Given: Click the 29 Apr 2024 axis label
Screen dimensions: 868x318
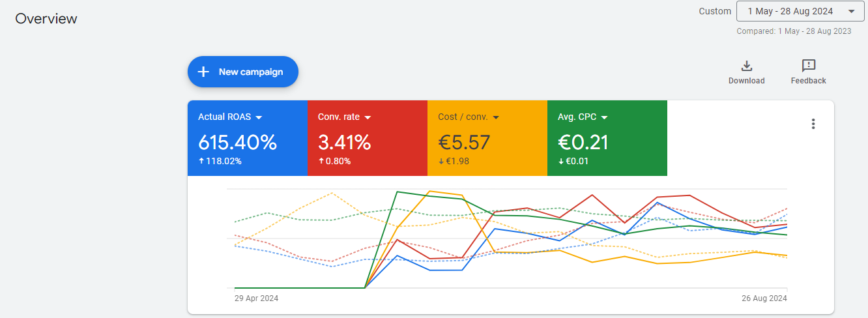Looking at the screenshot, I should pos(256,298).
